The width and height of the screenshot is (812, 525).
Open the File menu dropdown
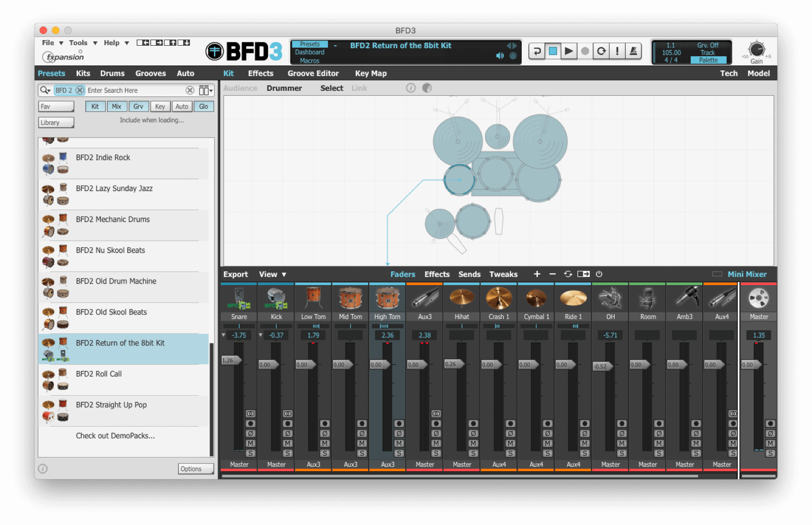click(x=52, y=43)
